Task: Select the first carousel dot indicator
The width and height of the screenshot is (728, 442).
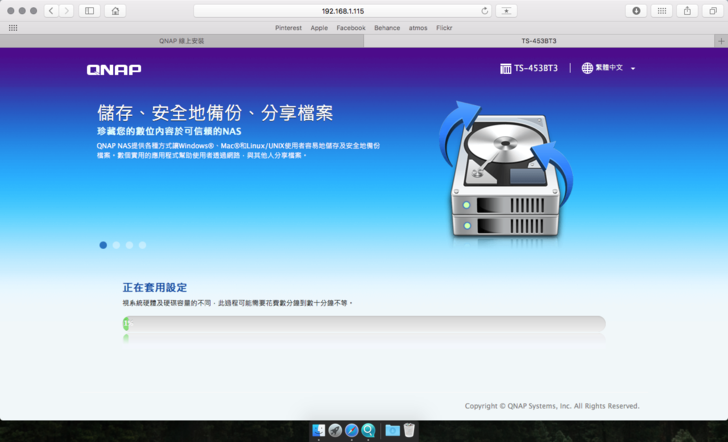Action: (x=103, y=245)
